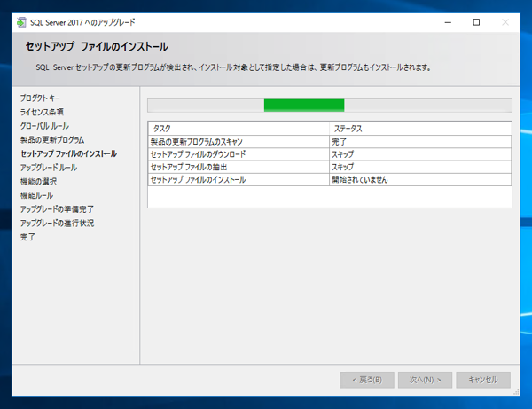
Task: Select the ライセンス条項 step in sidebar
Action: coord(42,112)
